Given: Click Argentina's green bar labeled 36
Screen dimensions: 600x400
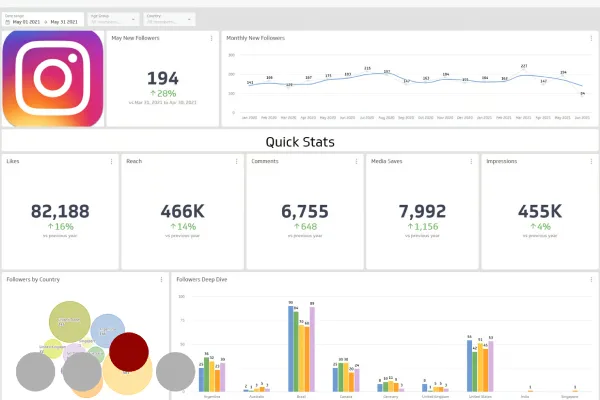Looking at the screenshot, I should point(207,374).
